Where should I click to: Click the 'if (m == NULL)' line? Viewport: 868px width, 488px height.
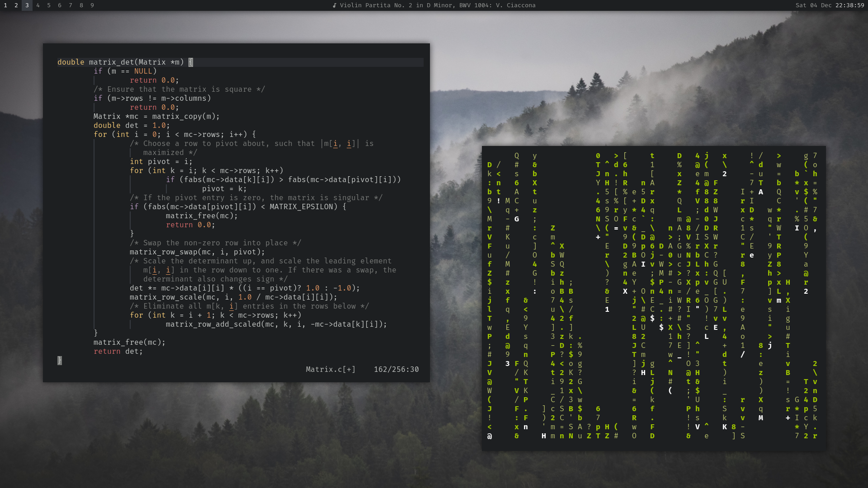[x=125, y=71]
